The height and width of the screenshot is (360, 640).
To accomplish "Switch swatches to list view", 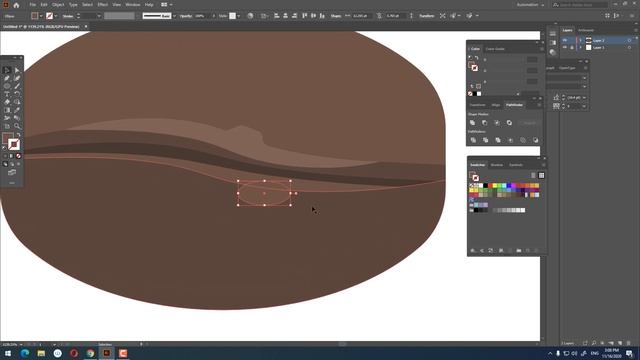I will (x=533, y=176).
